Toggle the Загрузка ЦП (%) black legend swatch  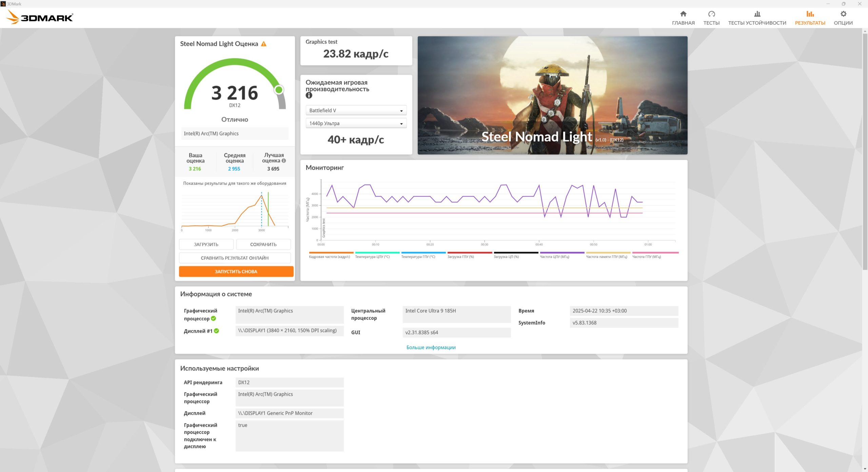coord(516,253)
